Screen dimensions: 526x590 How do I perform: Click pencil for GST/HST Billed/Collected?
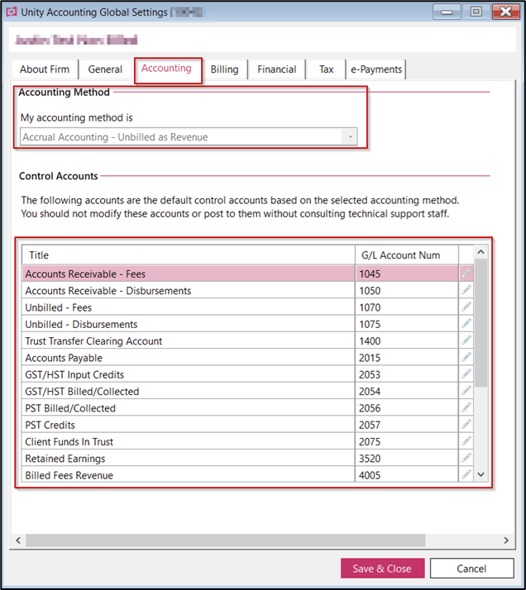click(x=466, y=391)
